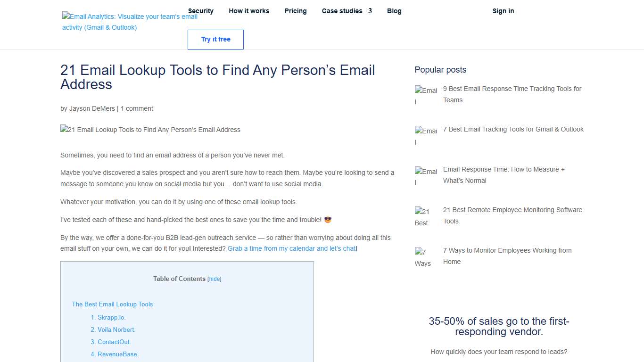Select "1. Skrapp.io" in the table of contents

point(108,317)
